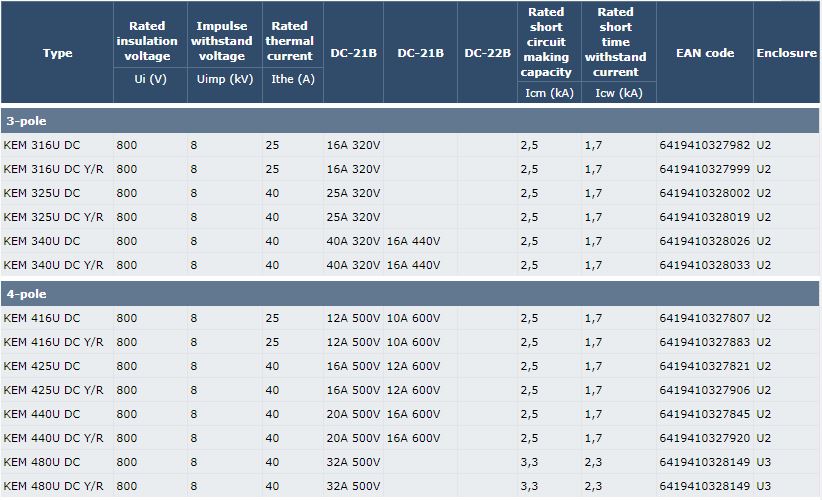Select "32A 500V" in the KEM 480U DC row
The image size is (822, 500).
tap(353, 462)
